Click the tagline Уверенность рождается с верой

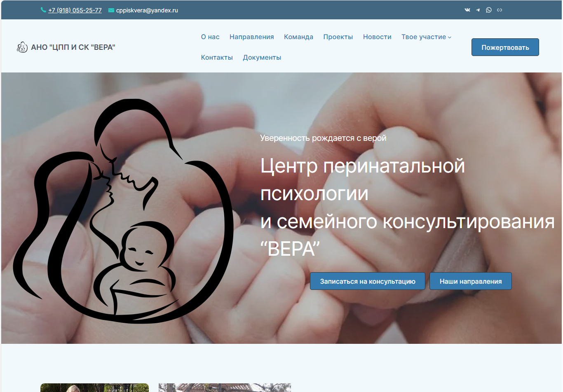coord(323,138)
